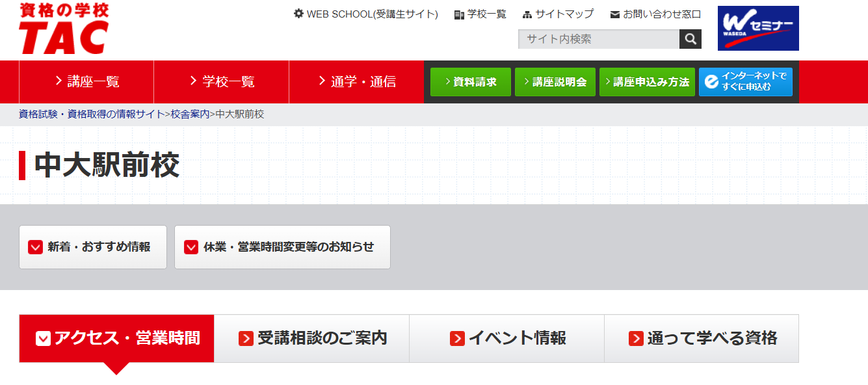Click the red arrow icon on イベント情報
Screen dimensions: 868x385
point(457,339)
